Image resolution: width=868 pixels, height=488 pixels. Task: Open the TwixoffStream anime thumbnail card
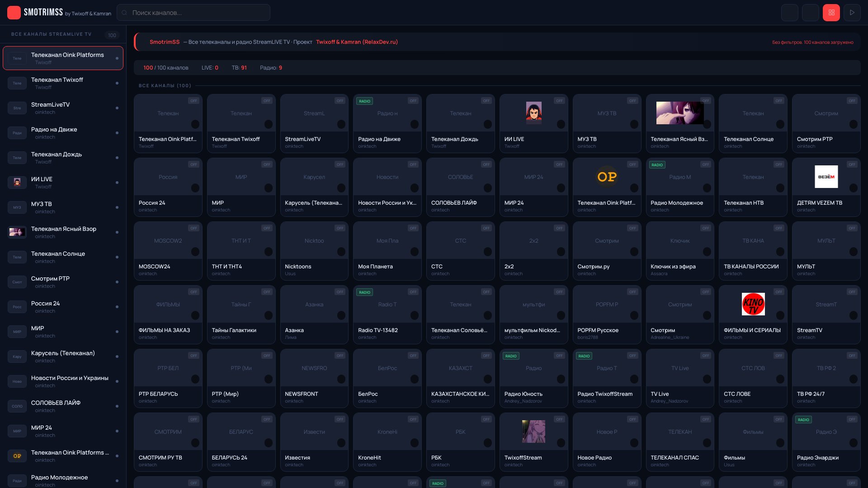pyautogui.click(x=533, y=432)
